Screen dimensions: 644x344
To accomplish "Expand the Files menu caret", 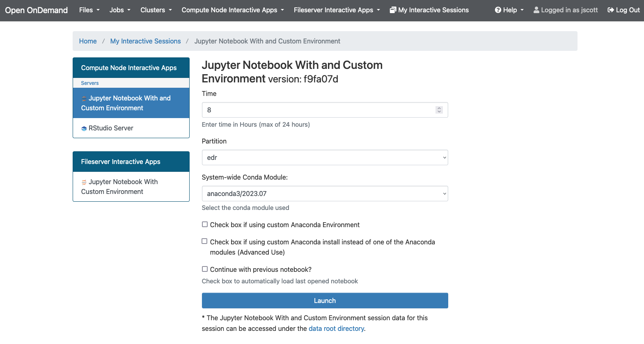I will (x=98, y=10).
